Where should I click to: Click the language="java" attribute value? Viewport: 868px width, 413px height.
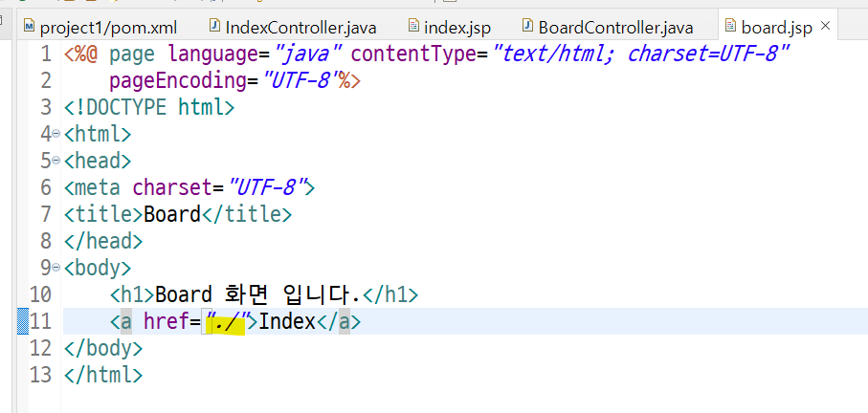point(308,54)
